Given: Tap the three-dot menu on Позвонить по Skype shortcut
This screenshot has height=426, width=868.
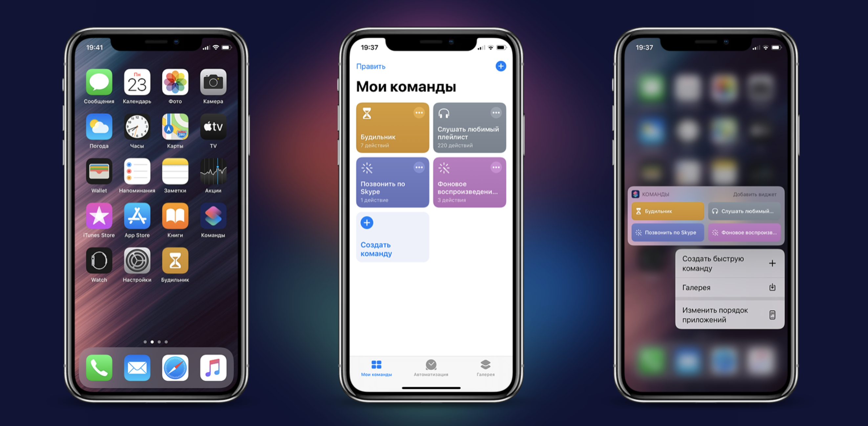Looking at the screenshot, I should tap(419, 167).
